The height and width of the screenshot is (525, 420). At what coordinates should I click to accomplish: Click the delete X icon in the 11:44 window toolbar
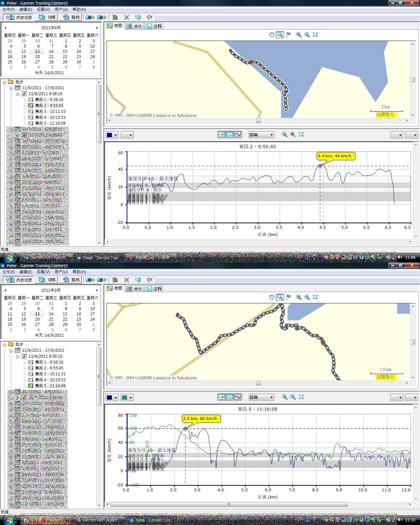127,17
